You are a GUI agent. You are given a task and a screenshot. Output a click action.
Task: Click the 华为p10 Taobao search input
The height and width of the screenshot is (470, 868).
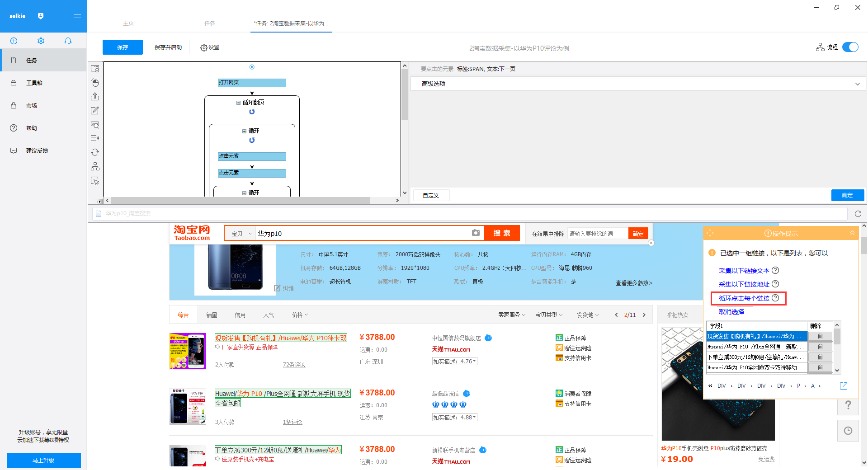click(x=363, y=234)
